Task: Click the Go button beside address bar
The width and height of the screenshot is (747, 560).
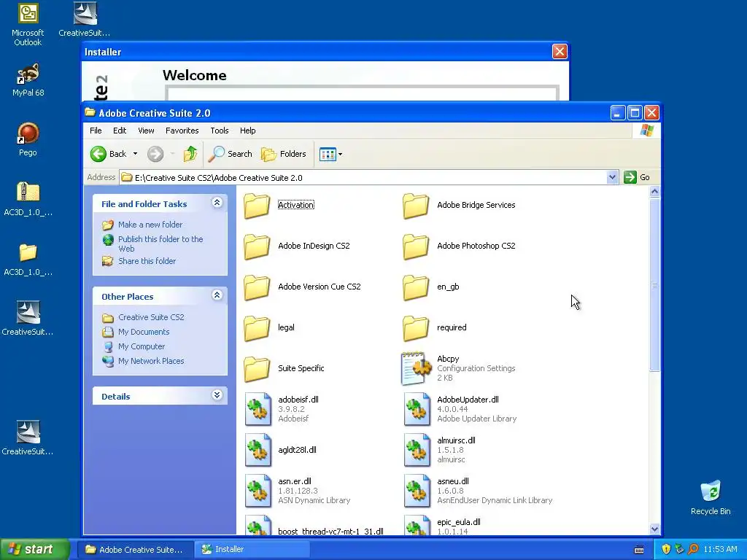Action: click(638, 178)
